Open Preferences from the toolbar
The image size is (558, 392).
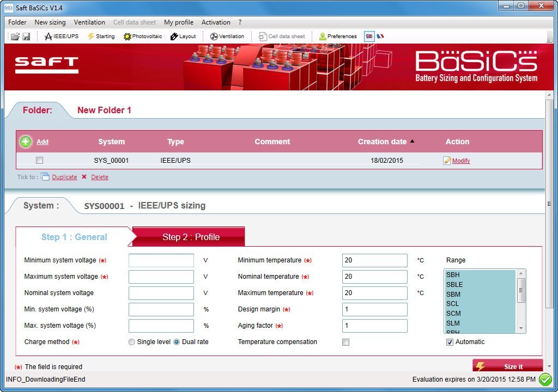tap(337, 36)
